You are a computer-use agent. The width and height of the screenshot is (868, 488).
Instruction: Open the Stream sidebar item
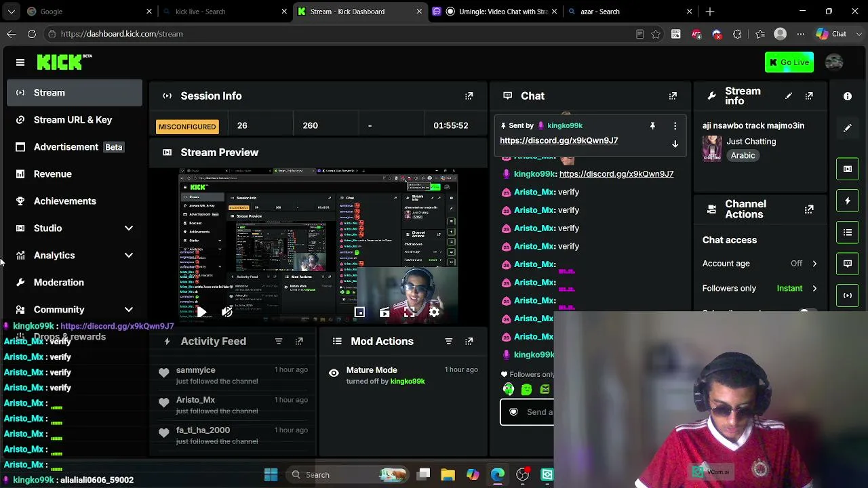click(75, 93)
